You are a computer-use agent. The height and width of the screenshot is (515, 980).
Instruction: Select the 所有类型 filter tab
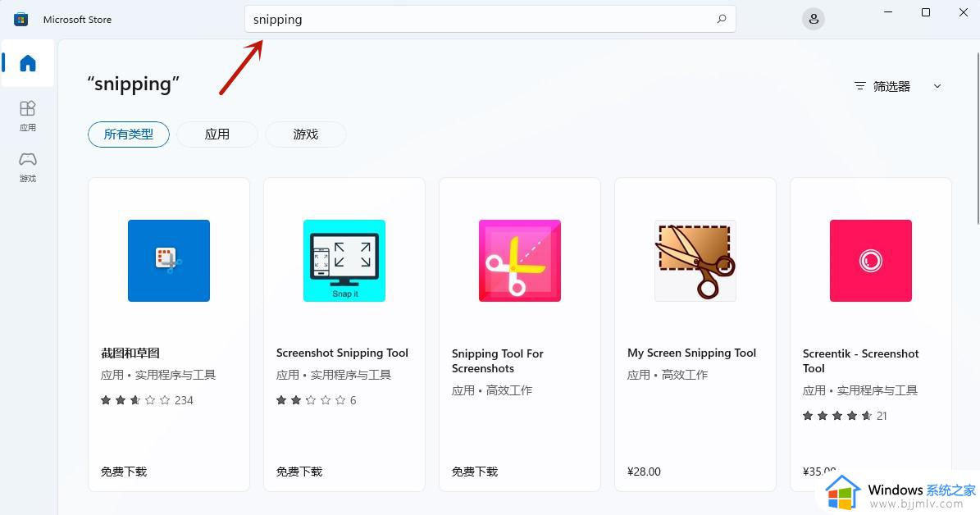pos(129,134)
